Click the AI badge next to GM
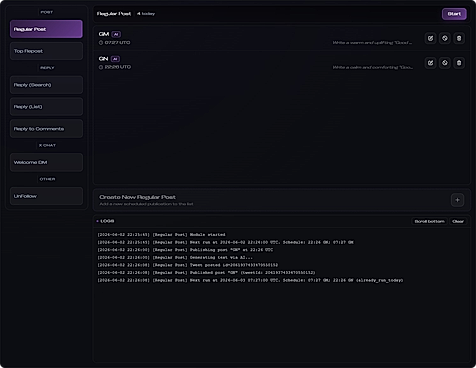The width and height of the screenshot is (476, 368). coord(116,34)
